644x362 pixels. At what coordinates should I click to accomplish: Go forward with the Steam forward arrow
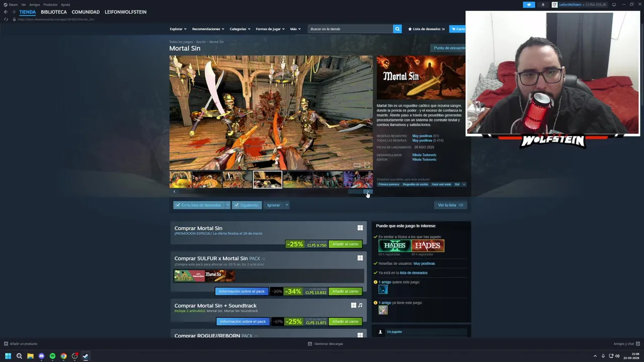tap(13, 12)
